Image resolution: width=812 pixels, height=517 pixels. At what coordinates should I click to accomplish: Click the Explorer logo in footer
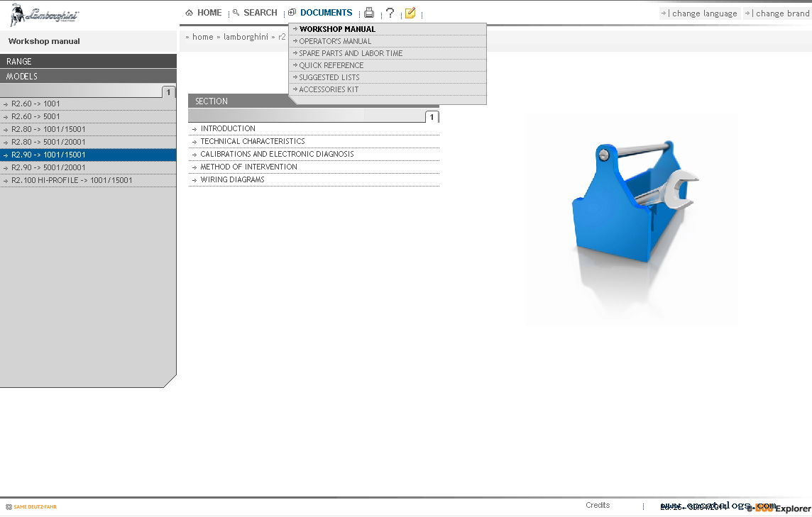(x=779, y=508)
